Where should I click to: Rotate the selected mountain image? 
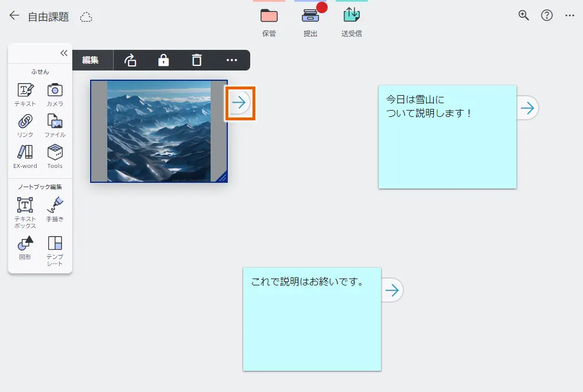pos(130,60)
